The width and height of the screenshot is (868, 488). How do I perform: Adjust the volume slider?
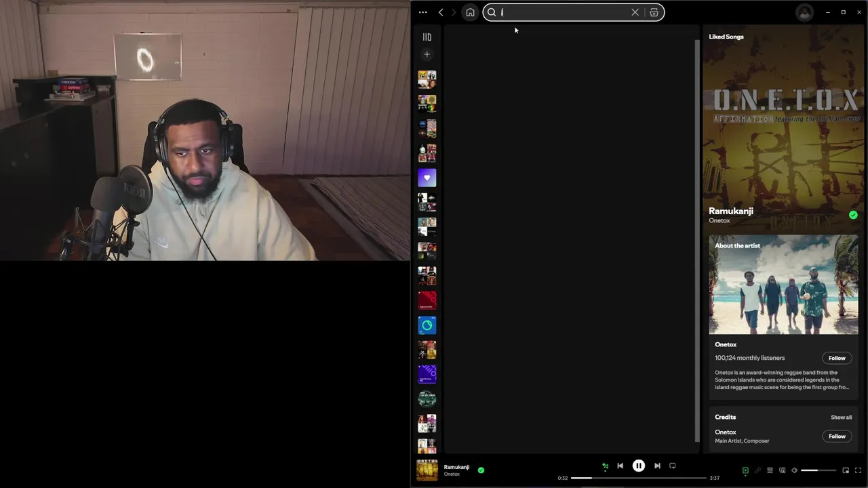818,470
